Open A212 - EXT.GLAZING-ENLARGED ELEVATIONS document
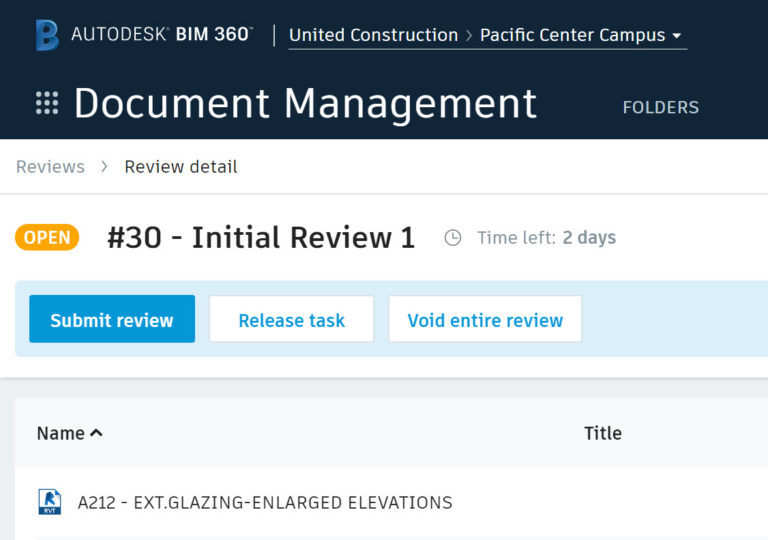Image resolution: width=768 pixels, height=540 pixels. coord(265,503)
